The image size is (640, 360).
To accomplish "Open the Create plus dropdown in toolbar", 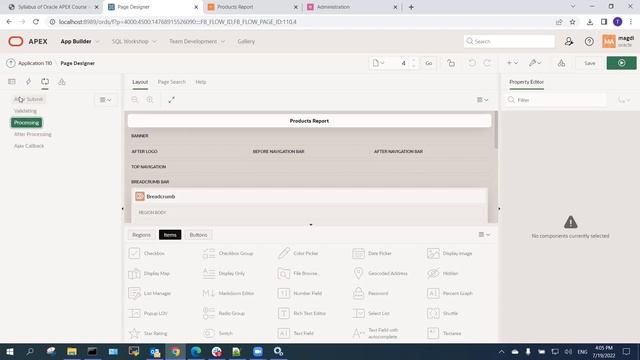I will tap(512, 63).
